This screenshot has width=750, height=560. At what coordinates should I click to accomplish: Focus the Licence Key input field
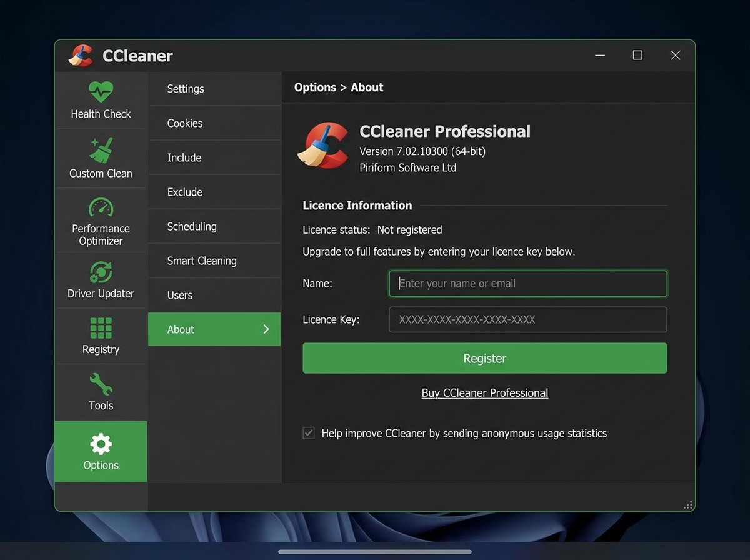click(x=528, y=319)
